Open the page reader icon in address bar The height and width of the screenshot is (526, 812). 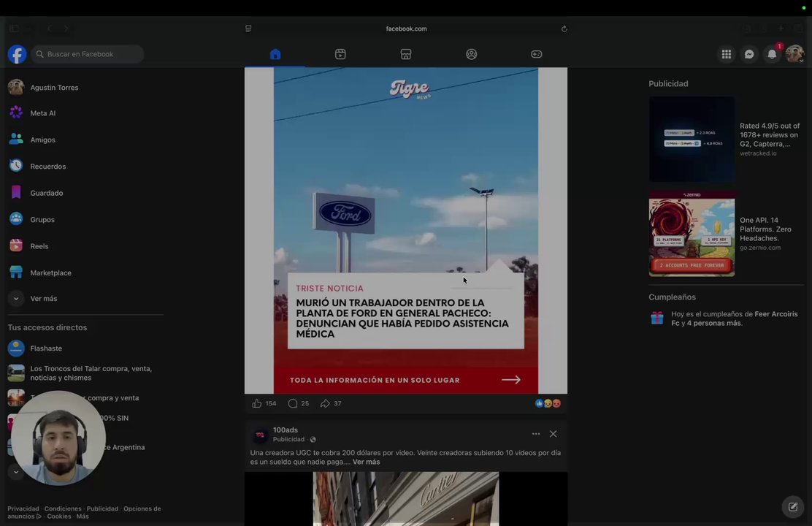pyautogui.click(x=248, y=28)
